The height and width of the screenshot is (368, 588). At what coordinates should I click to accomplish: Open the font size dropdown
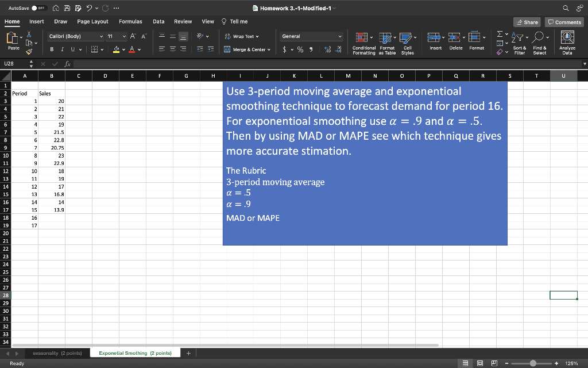[x=125, y=36]
